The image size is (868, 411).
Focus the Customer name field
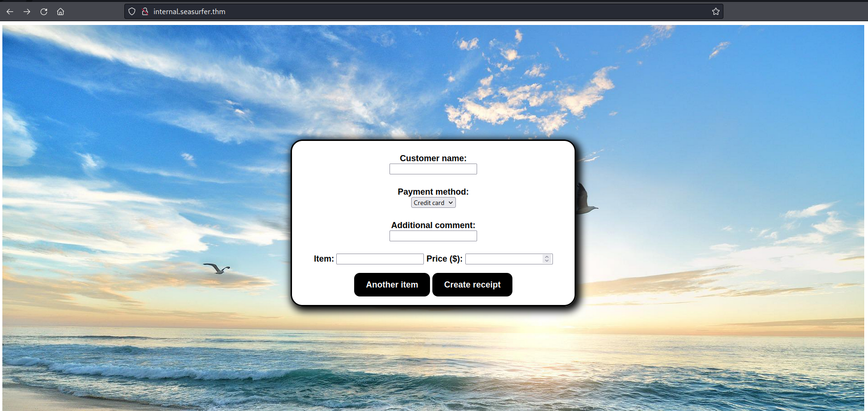click(433, 169)
